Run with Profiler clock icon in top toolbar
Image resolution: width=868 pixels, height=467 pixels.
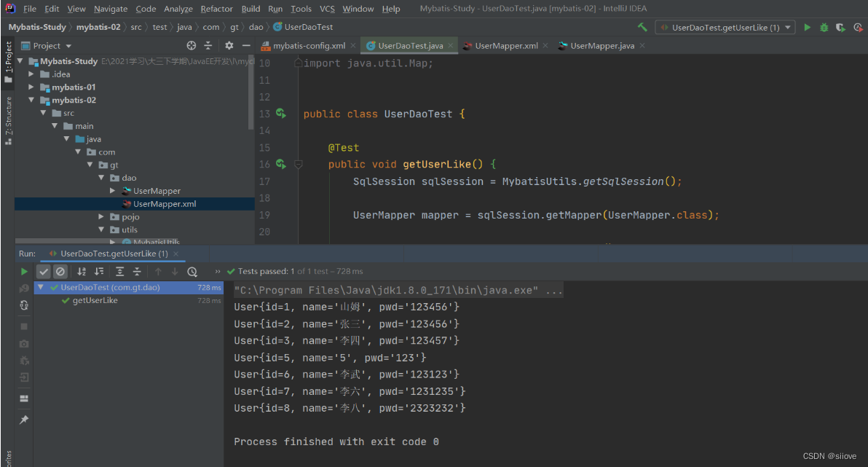tap(858, 27)
